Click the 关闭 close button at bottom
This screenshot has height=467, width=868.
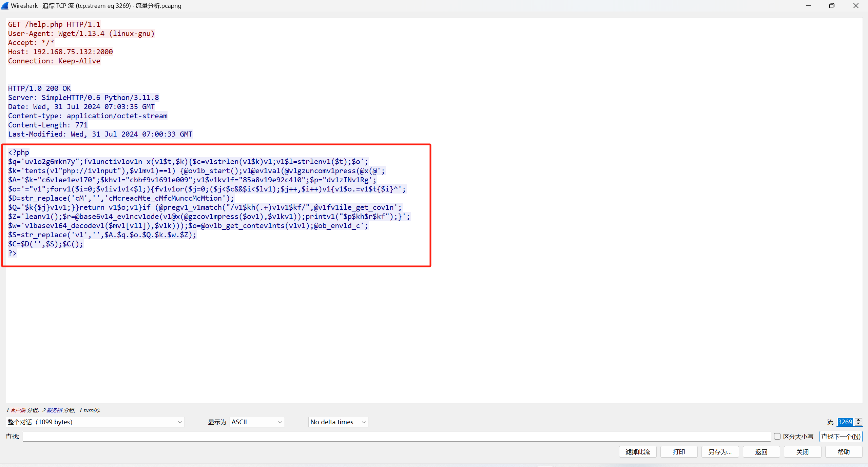coord(802,452)
